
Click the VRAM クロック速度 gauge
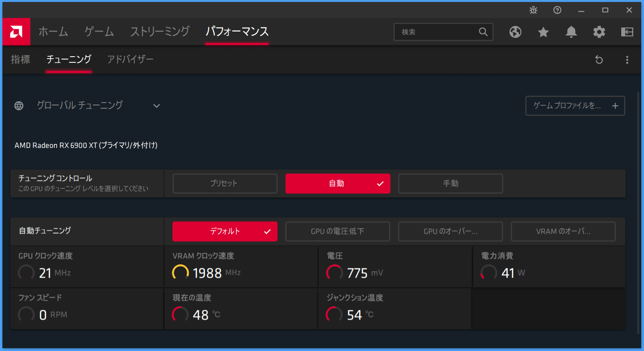pyautogui.click(x=180, y=273)
